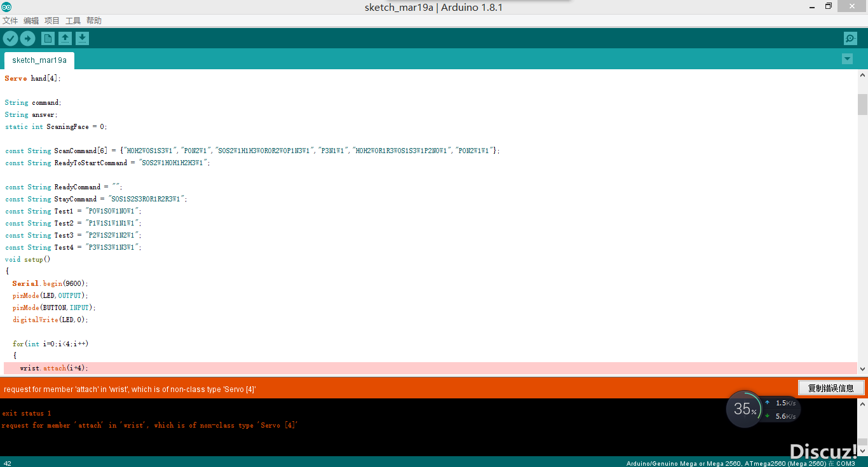Click the 'for(int i=0;i<4;i++)' line

(50, 344)
